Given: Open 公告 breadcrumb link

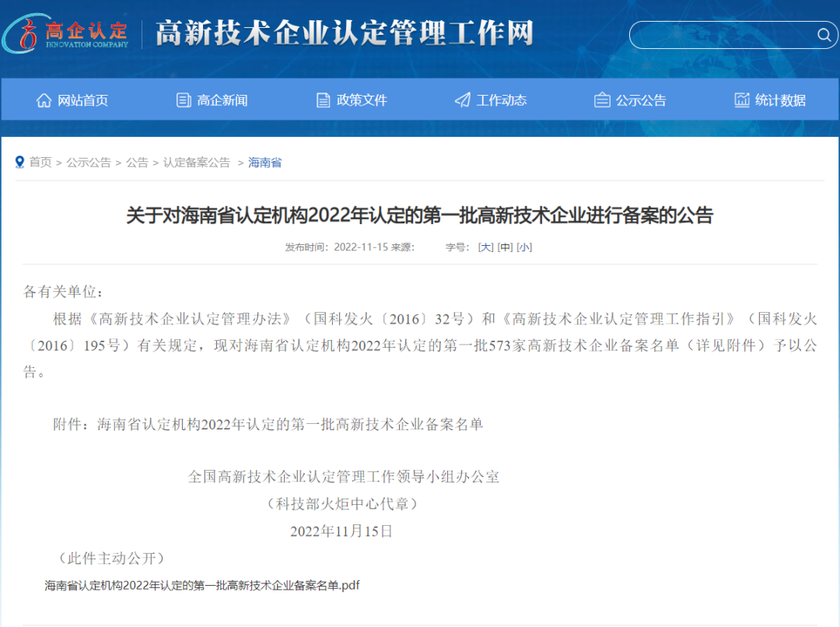Looking at the screenshot, I should click(x=137, y=163).
